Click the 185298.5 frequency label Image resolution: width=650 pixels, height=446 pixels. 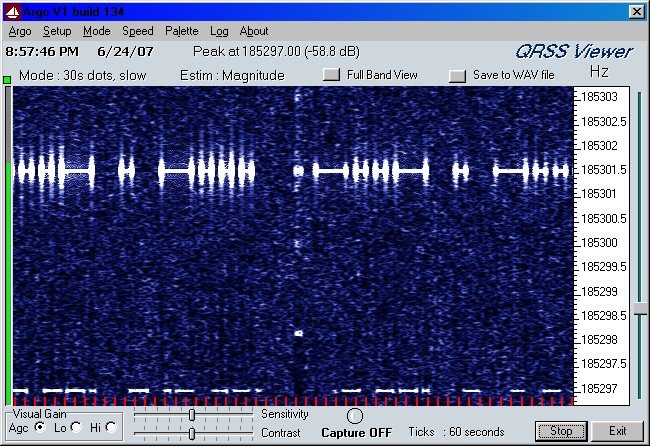(x=604, y=316)
